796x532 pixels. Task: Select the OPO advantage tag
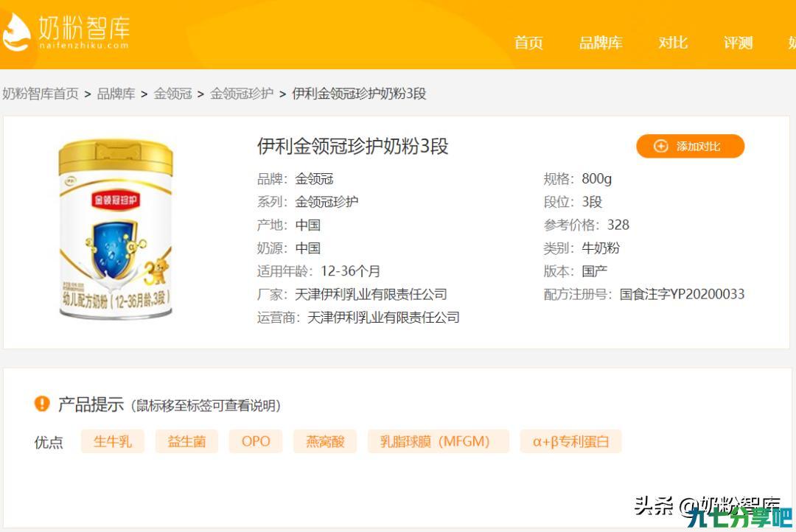point(255,441)
